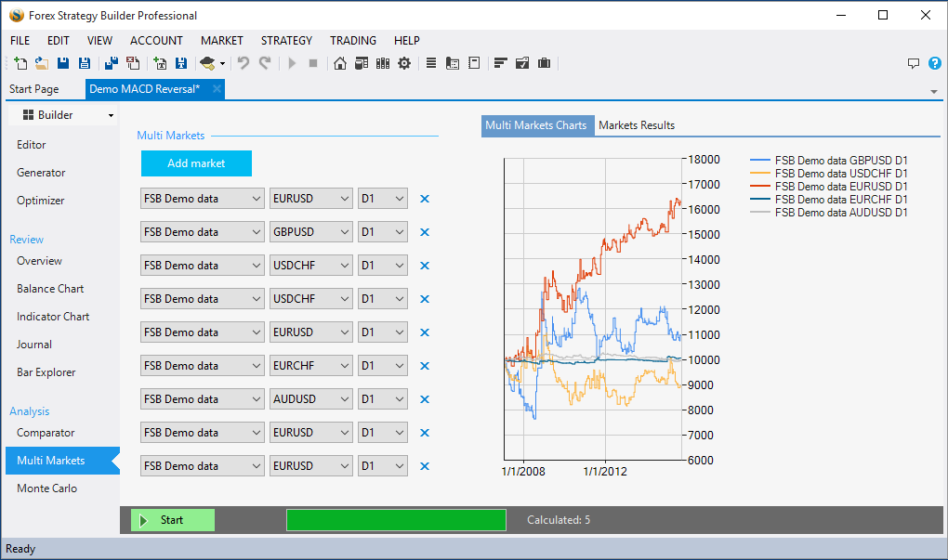948x560 pixels.
Task: Open a strategy file with the folder icon
Action: 42,63
